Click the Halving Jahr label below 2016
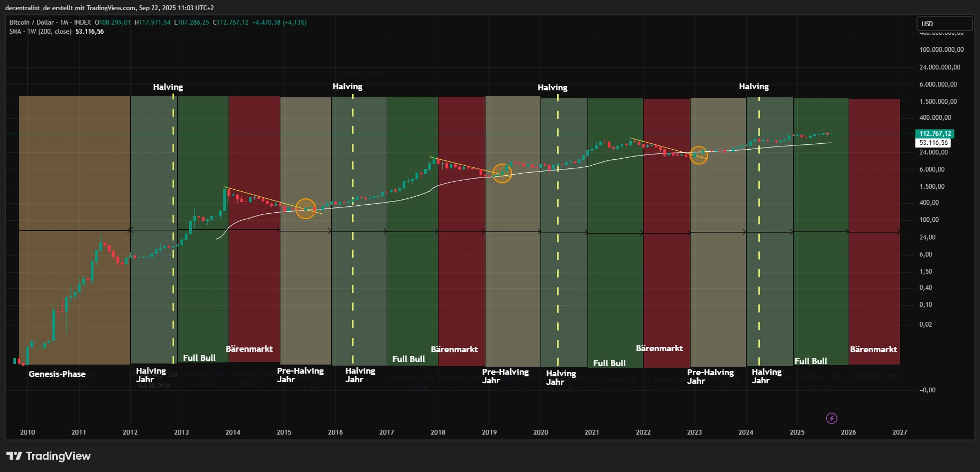The height and width of the screenshot is (472, 980). pos(360,375)
